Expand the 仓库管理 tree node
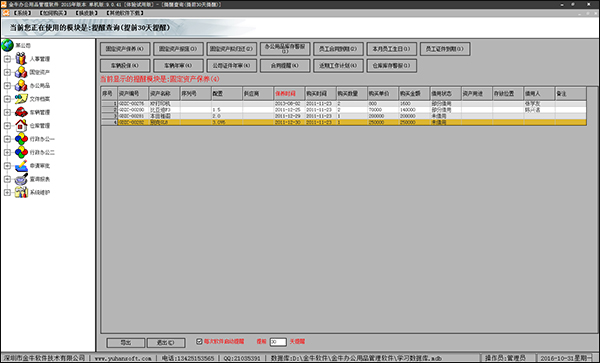The height and width of the screenshot is (363, 600). coord(7,126)
